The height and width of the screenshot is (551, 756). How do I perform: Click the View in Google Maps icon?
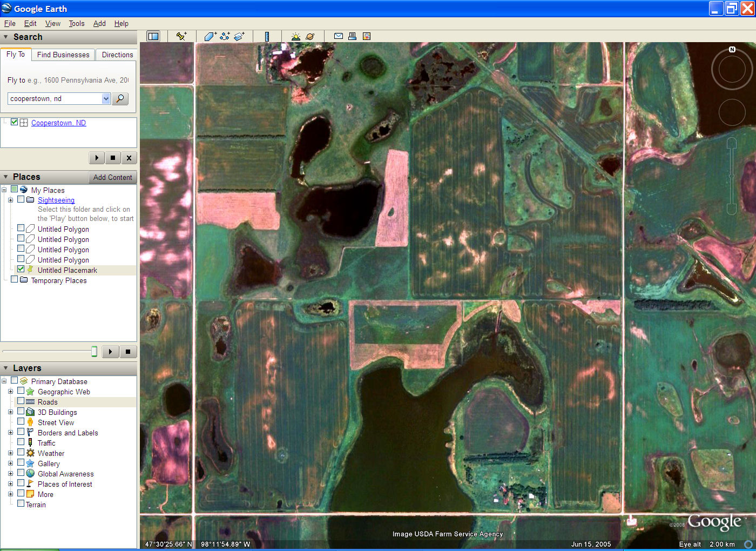click(x=367, y=36)
